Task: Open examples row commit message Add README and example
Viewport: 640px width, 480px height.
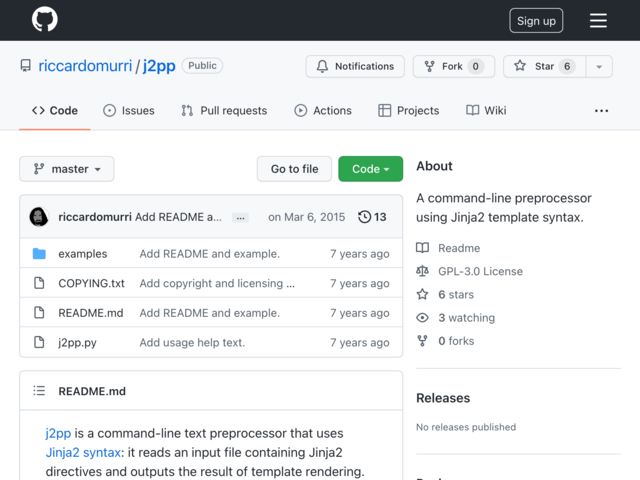Action: pyautogui.click(x=210, y=253)
